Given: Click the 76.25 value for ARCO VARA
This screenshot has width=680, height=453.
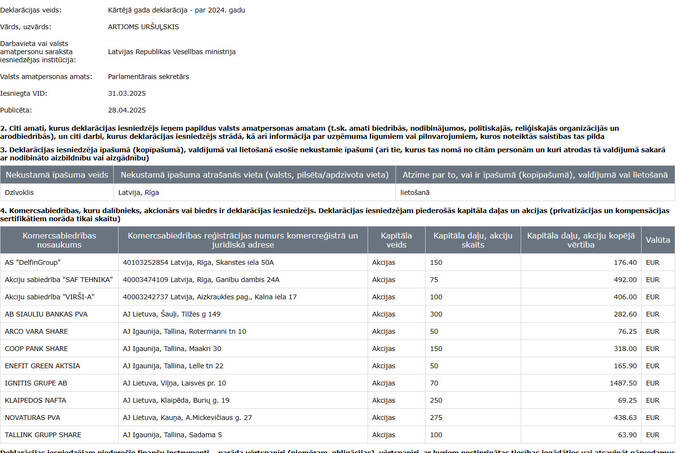Looking at the screenshot, I should pos(627,331).
